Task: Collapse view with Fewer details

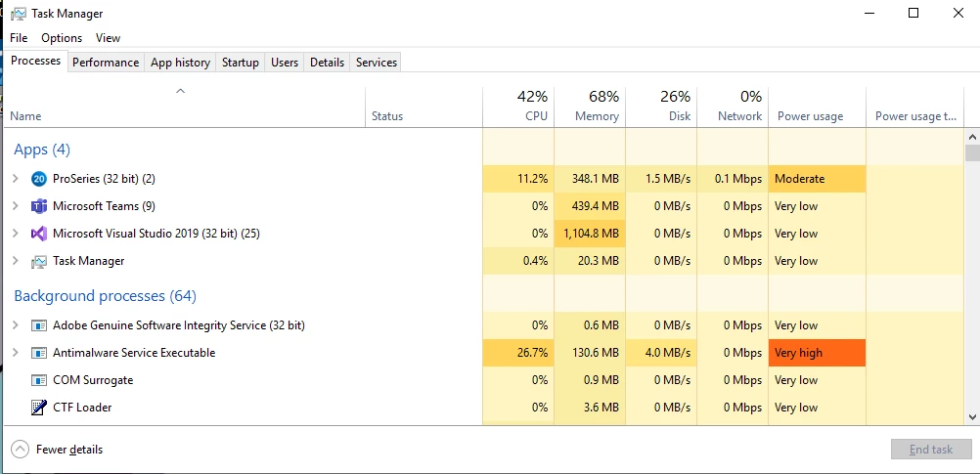Action: 57,450
